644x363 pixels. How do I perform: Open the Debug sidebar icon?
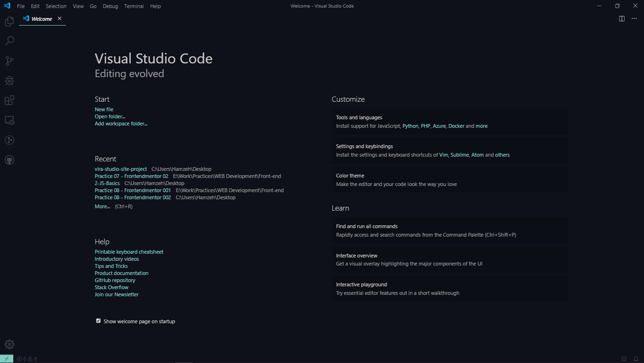[9, 80]
